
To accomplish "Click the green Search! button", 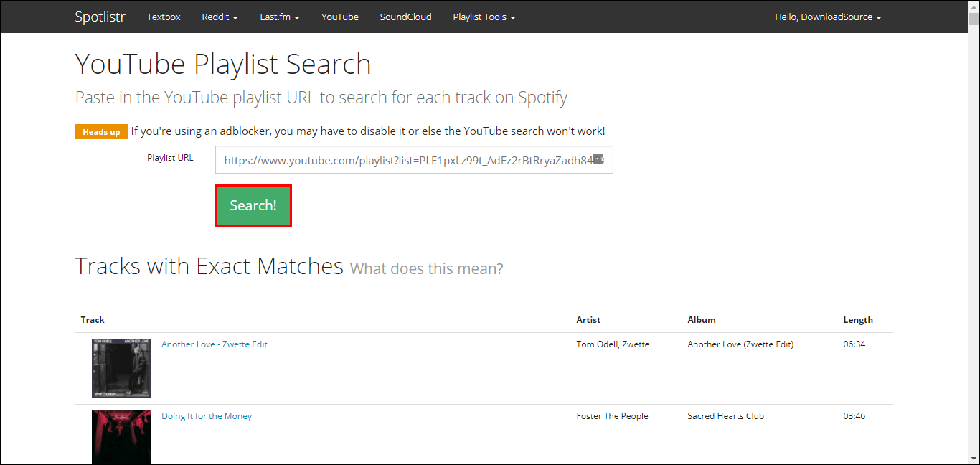I will pos(253,205).
